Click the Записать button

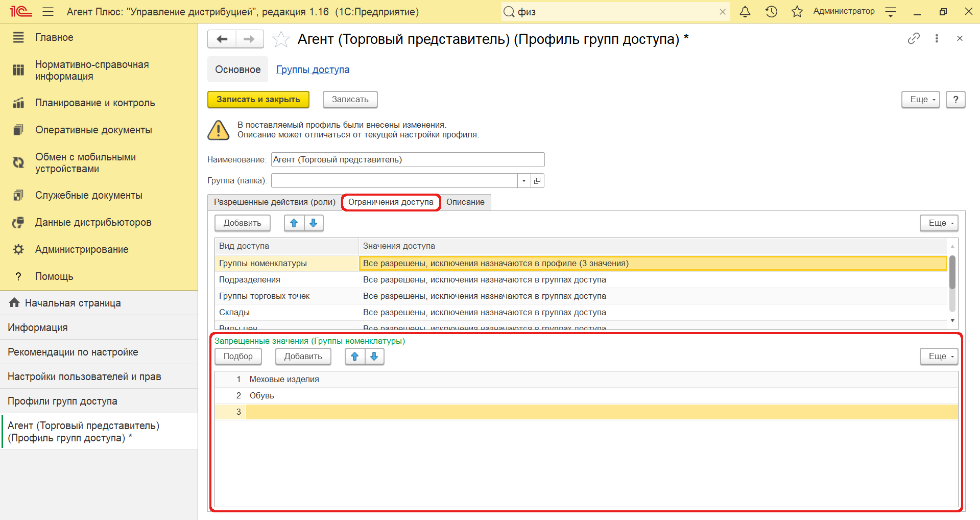tap(350, 100)
